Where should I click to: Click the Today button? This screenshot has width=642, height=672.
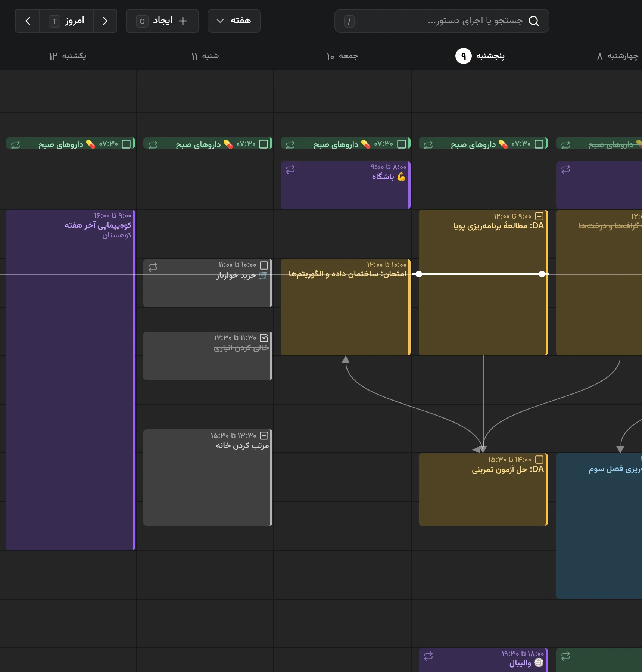tap(66, 21)
